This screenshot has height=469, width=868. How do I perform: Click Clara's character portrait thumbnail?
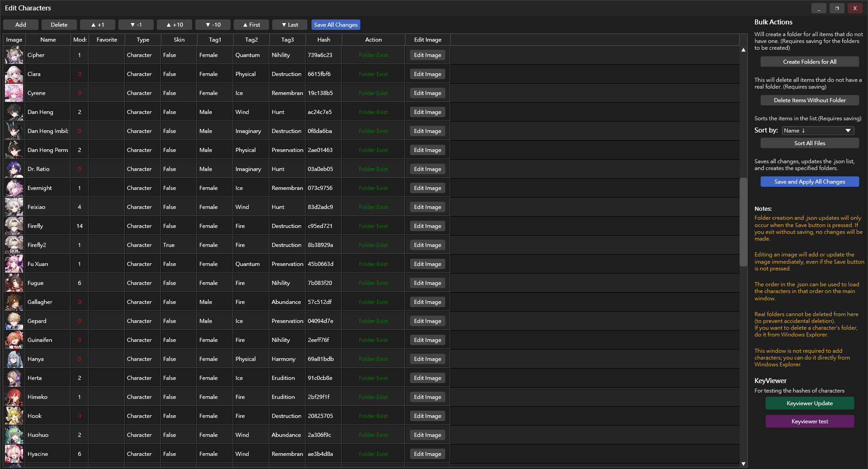14,74
